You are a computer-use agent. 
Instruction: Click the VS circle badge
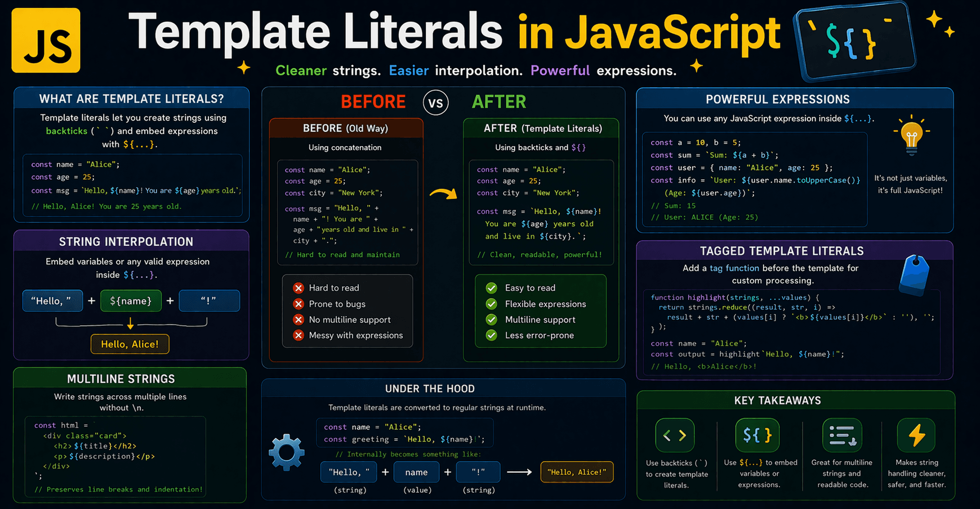pyautogui.click(x=436, y=103)
